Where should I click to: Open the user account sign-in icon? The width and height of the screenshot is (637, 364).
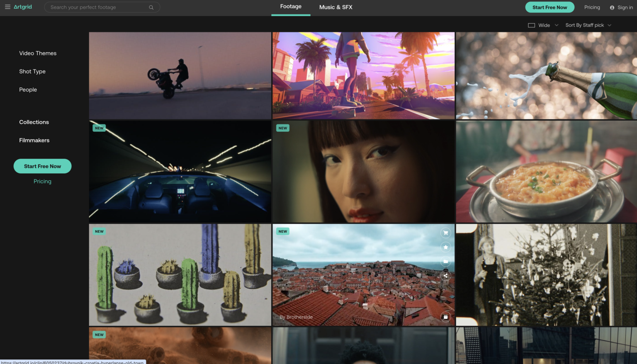(612, 7)
